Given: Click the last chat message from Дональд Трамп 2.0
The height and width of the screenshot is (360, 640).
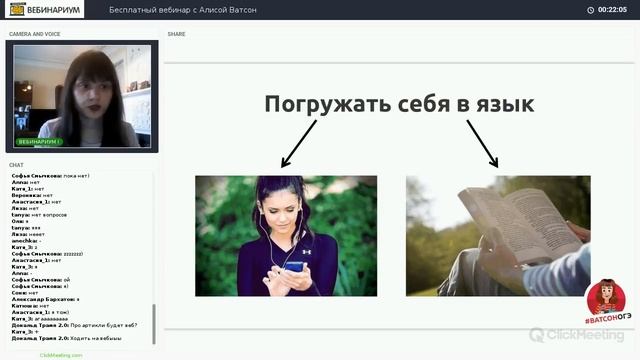Looking at the screenshot, I should (67, 338).
